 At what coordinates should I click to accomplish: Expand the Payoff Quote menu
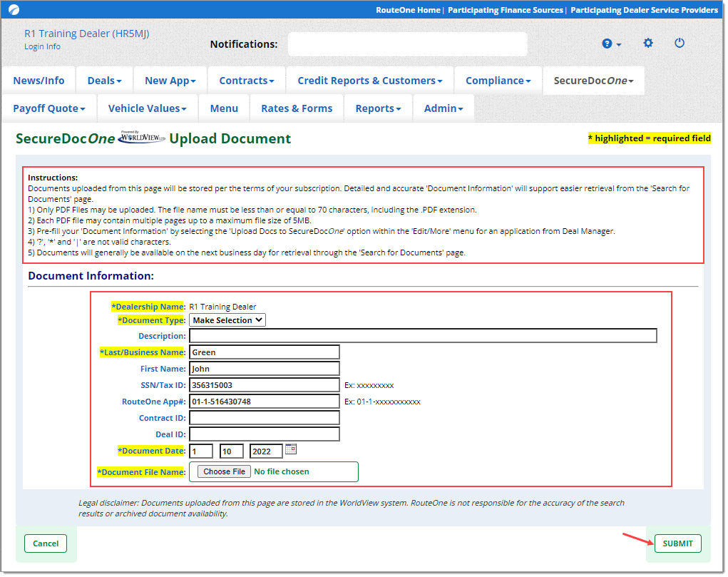(x=49, y=108)
